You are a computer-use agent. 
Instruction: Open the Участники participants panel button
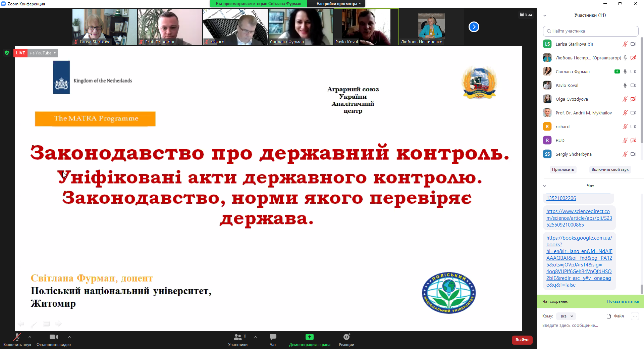tap(238, 340)
